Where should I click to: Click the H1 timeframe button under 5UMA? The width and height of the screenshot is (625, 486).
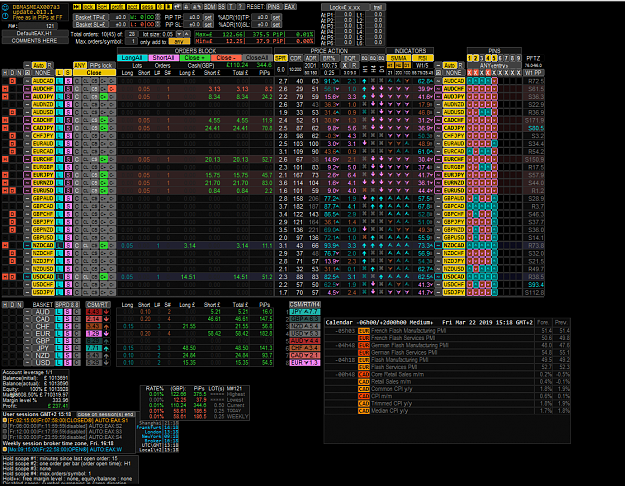click(390, 65)
